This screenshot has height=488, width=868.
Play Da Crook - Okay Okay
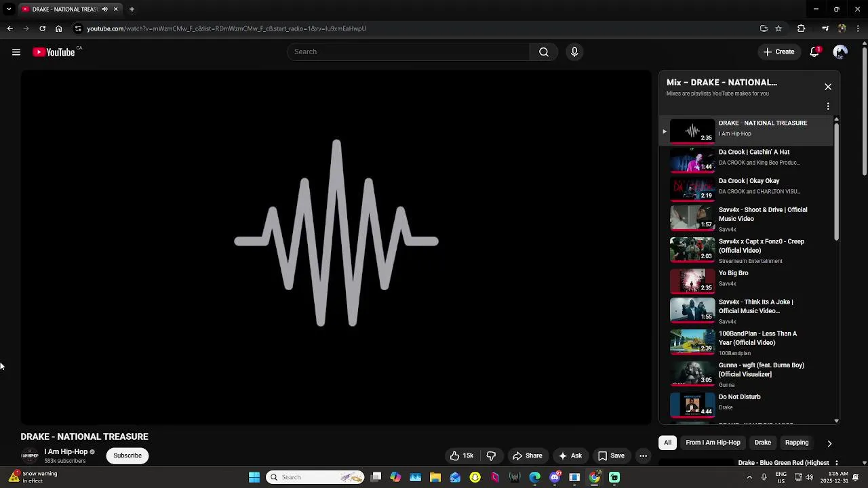pyautogui.click(x=746, y=188)
